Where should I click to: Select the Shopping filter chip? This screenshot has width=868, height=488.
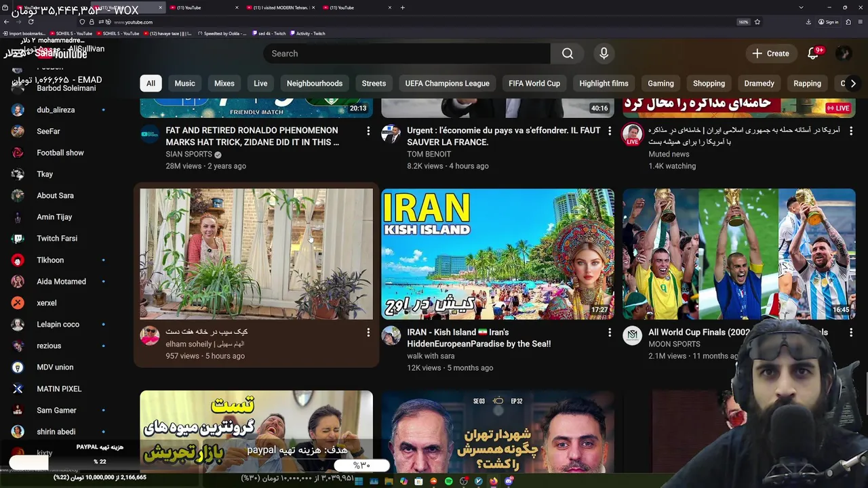click(x=709, y=83)
